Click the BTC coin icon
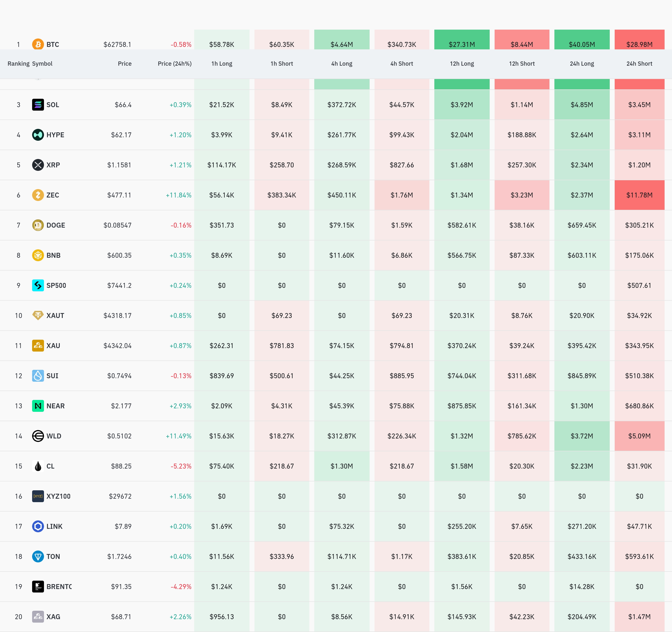Viewport: 672px width, 632px height. [x=38, y=44]
